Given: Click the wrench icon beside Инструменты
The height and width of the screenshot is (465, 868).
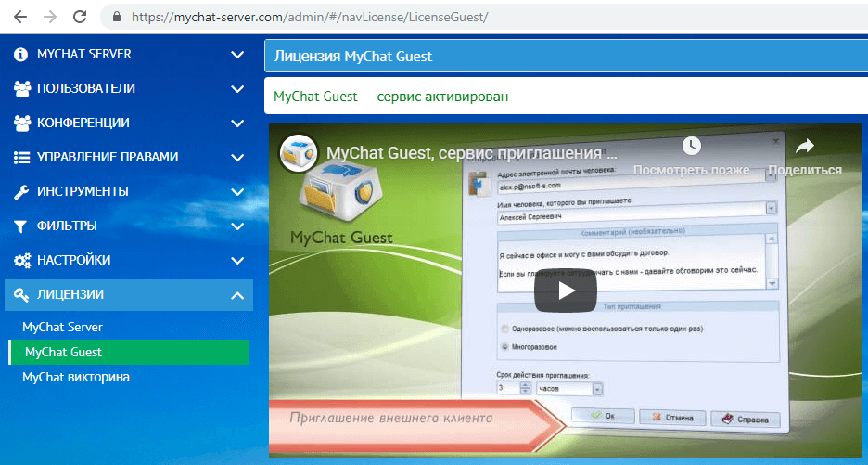Looking at the screenshot, I should tap(22, 192).
